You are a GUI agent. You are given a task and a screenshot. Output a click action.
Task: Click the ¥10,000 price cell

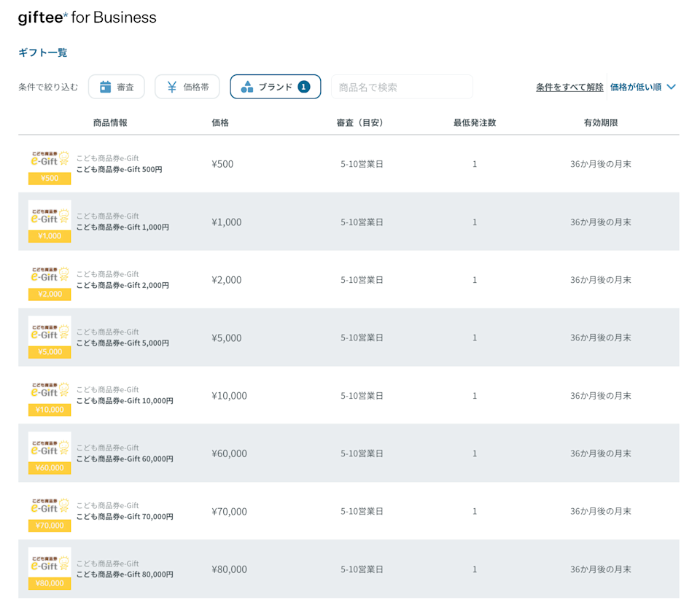click(229, 396)
